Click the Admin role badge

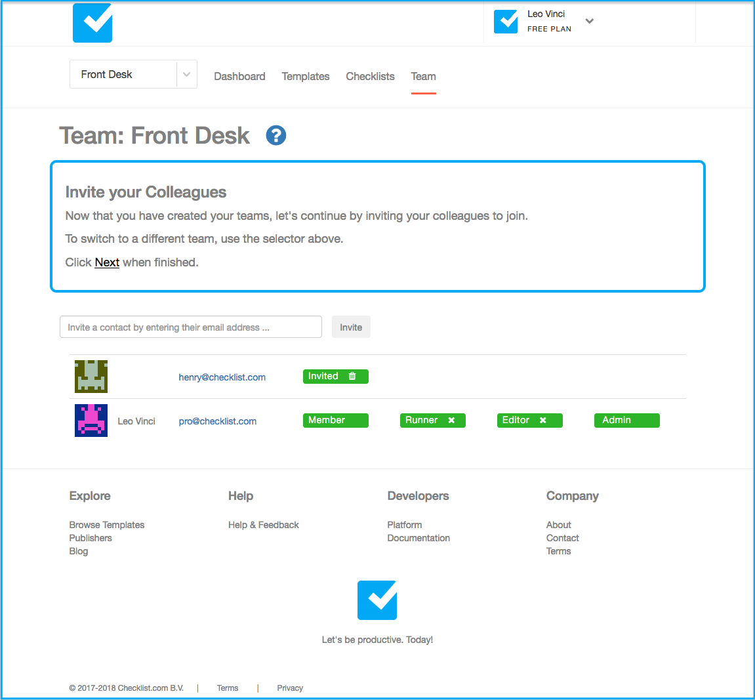click(x=626, y=421)
